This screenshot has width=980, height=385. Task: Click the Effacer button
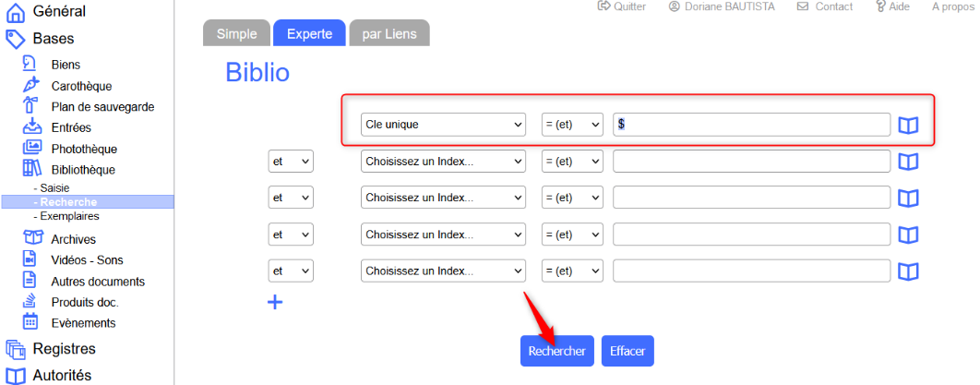(x=627, y=351)
